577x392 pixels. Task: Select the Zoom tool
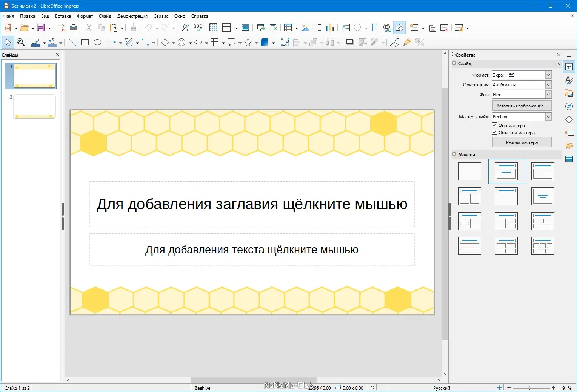[x=21, y=42]
